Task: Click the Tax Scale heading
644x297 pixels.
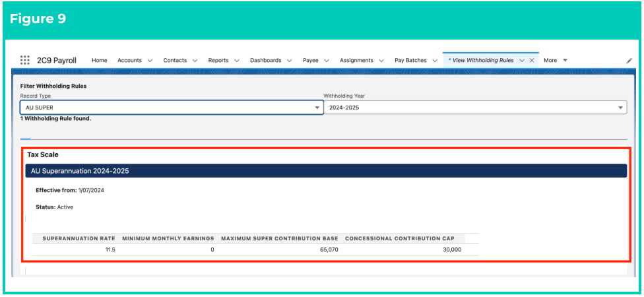Action: coord(43,155)
